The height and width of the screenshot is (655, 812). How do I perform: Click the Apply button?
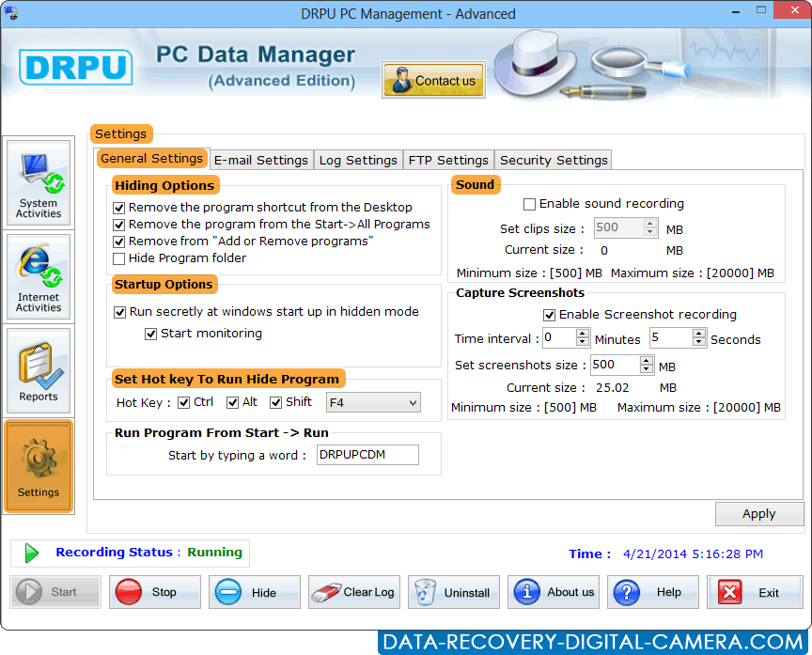(759, 514)
